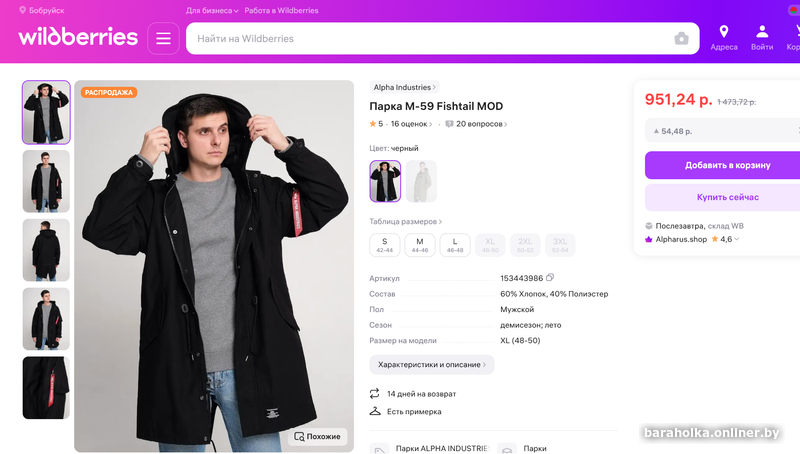This screenshot has width=800, height=454.
Task: Click Купить сейчас button
Action: point(724,197)
